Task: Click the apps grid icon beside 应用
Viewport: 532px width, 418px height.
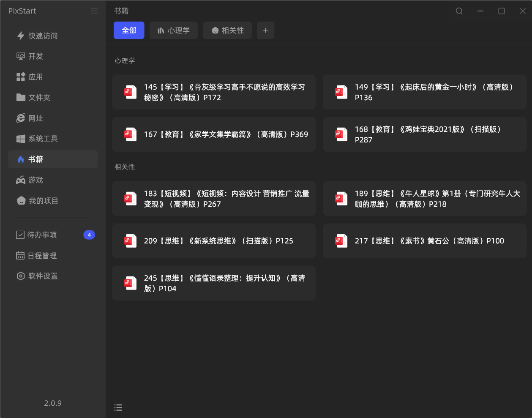Action: click(x=21, y=77)
